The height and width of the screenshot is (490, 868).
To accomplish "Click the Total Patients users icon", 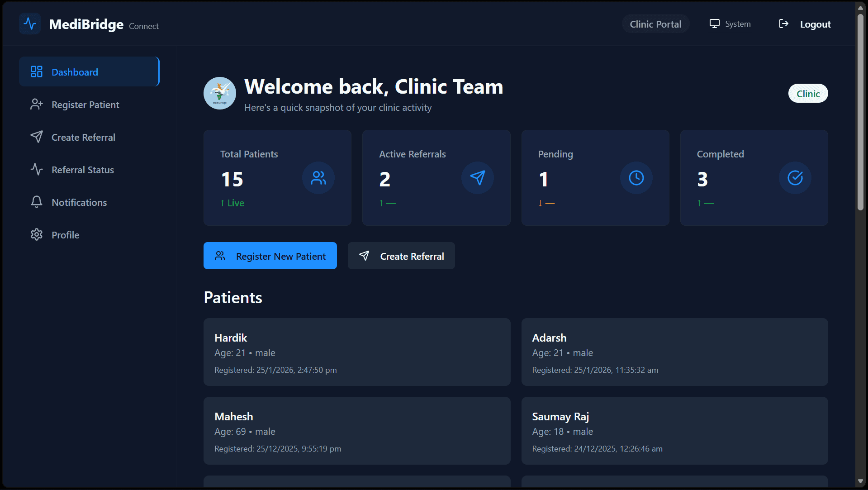I will pyautogui.click(x=318, y=178).
